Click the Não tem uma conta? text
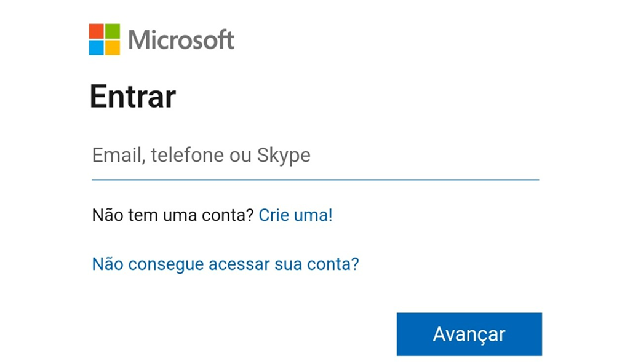This screenshot has width=630, height=364. 173,215
